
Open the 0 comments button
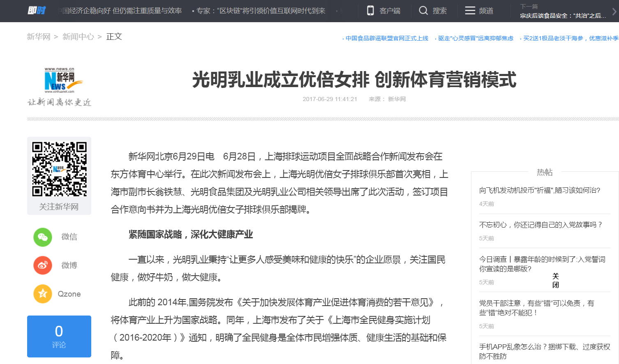click(x=59, y=336)
